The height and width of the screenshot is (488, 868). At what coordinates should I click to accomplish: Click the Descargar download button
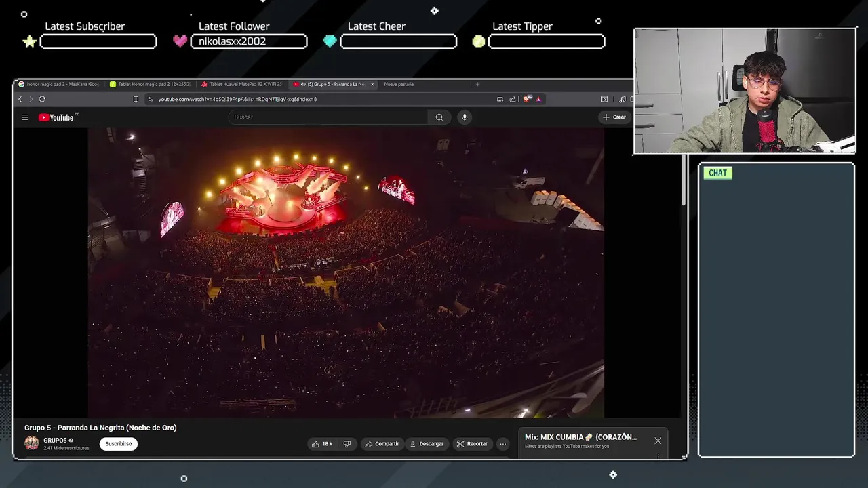427,444
